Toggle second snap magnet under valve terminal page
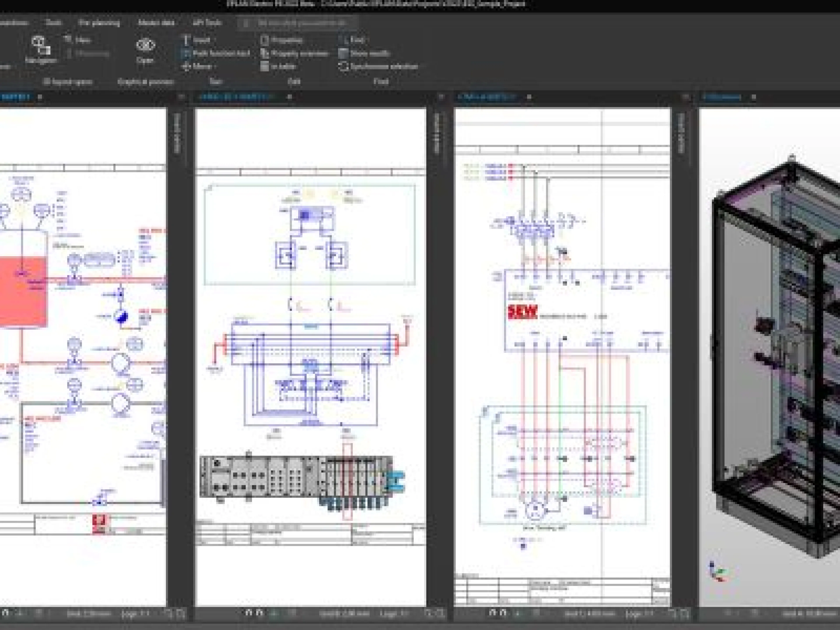Screen dimensions: 840x630 [259, 612]
